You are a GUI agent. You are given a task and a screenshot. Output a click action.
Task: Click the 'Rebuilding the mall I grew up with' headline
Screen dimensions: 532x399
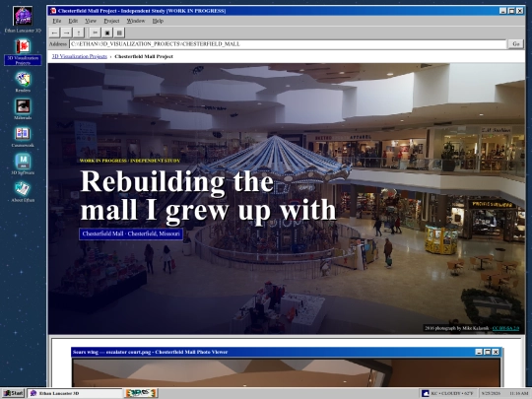coord(208,196)
